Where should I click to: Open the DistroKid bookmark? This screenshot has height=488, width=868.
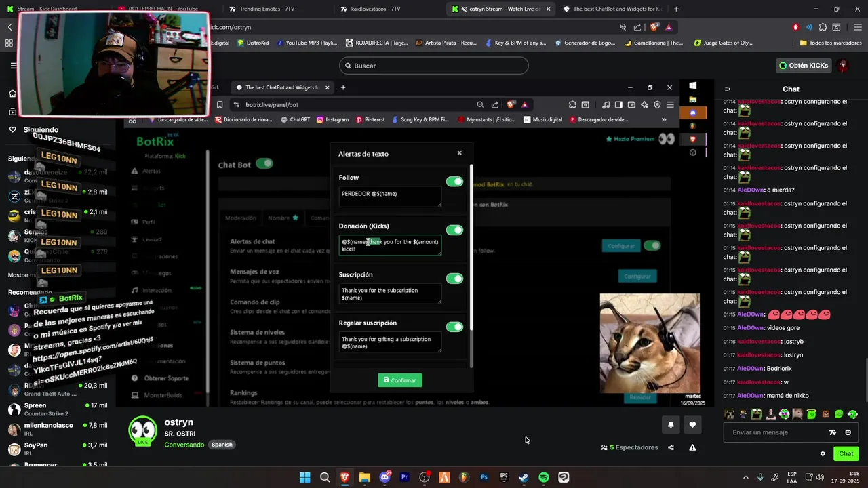[252, 43]
